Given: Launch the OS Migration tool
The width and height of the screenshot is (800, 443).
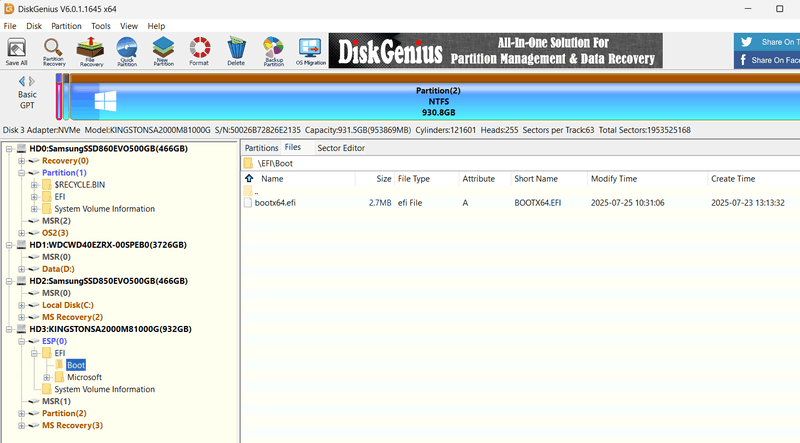Looking at the screenshot, I should pyautogui.click(x=310, y=52).
